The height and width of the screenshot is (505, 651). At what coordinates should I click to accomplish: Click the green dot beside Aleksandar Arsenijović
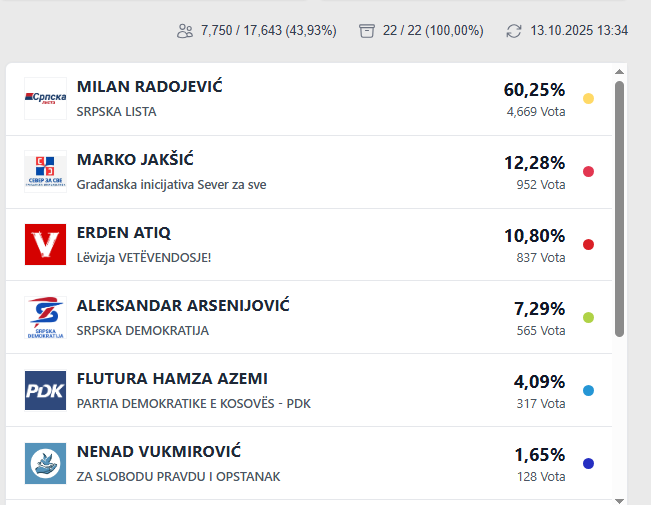pyautogui.click(x=588, y=317)
